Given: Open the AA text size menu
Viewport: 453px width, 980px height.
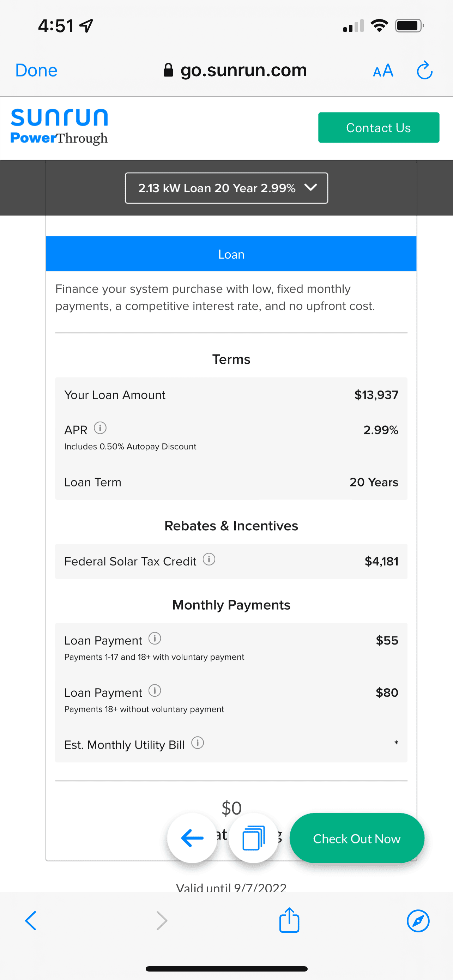Looking at the screenshot, I should (383, 71).
